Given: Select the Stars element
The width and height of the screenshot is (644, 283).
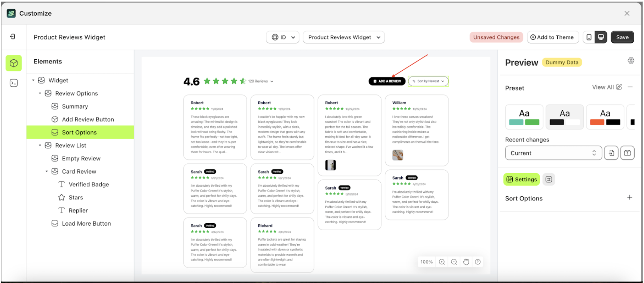Looking at the screenshot, I should (76, 198).
